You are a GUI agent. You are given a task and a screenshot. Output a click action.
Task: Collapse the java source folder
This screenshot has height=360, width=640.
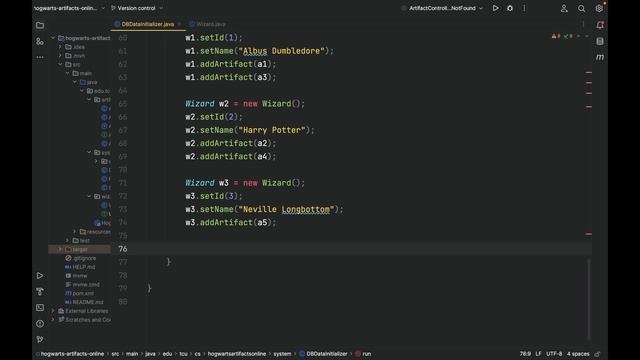point(75,82)
